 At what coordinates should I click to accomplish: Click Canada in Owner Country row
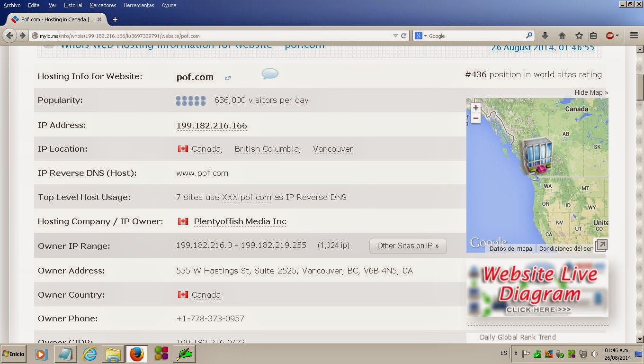click(206, 295)
